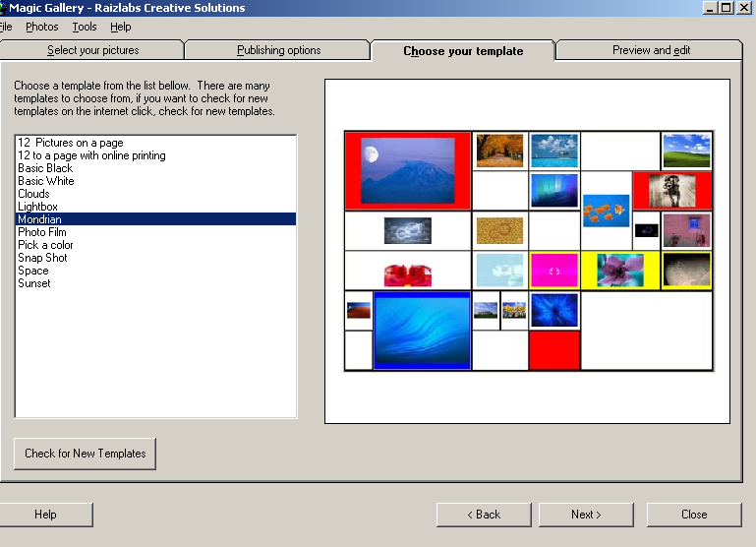Screen dimensions: 756x547
Task: Click the black-and-white tree on red thumbnail
Action: point(672,191)
